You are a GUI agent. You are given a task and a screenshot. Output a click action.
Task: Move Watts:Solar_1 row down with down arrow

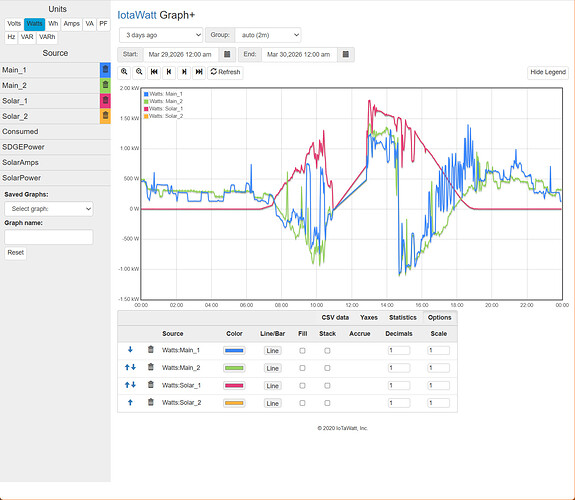click(x=133, y=384)
